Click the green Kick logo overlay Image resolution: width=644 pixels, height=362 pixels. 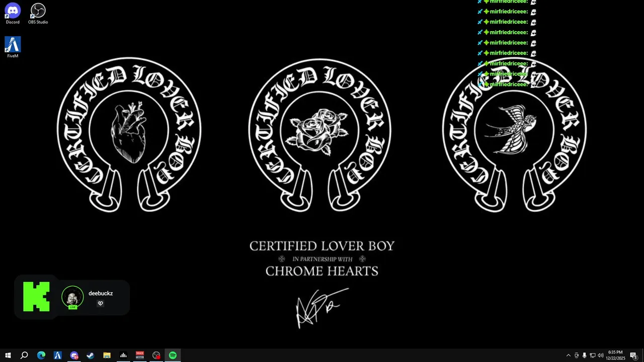click(x=36, y=297)
